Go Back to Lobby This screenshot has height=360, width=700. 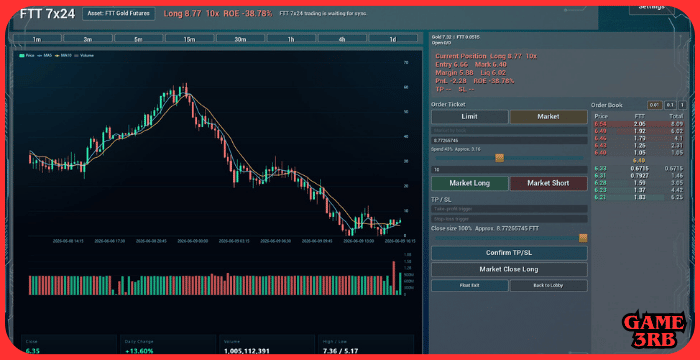549,285
